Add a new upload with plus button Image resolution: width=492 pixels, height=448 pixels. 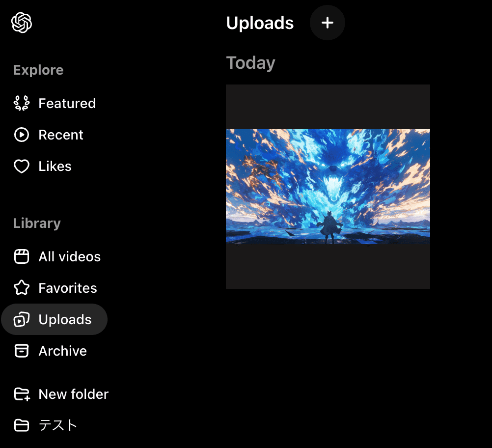pyautogui.click(x=328, y=23)
